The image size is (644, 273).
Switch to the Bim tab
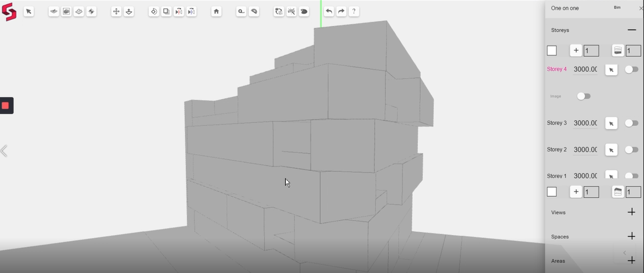(x=617, y=8)
